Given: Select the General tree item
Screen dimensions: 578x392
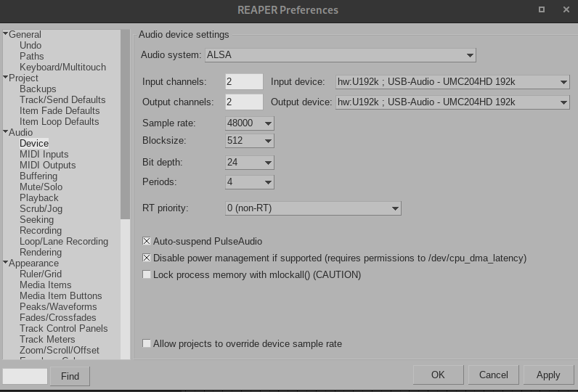Looking at the screenshot, I should pyautogui.click(x=25, y=34).
